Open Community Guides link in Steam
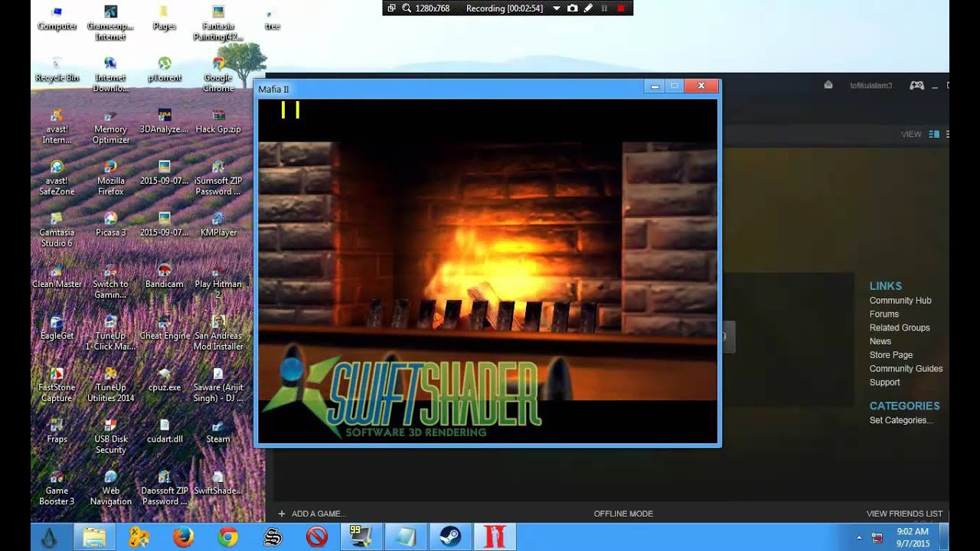Viewport: 980px width, 551px height. (906, 369)
